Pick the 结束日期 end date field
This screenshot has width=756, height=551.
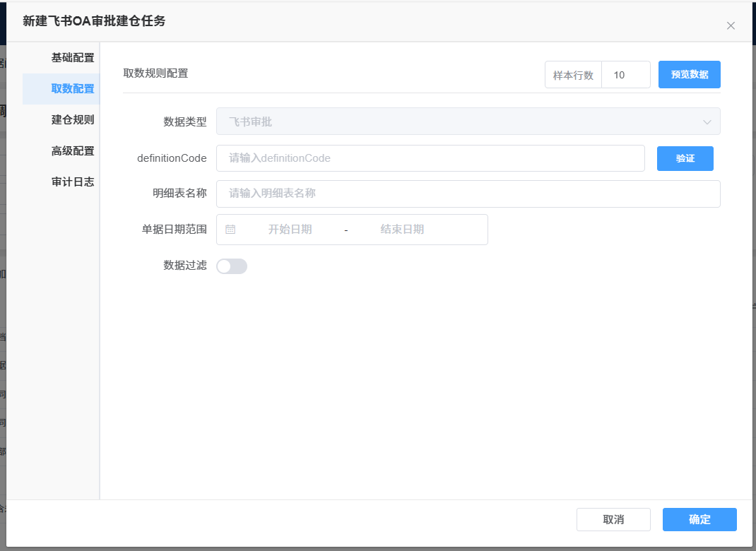point(402,230)
